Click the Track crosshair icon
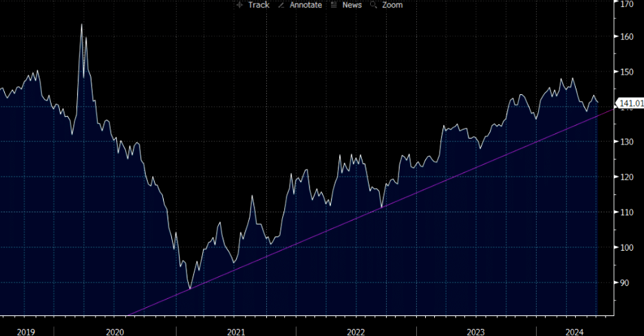 pyautogui.click(x=239, y=5)
